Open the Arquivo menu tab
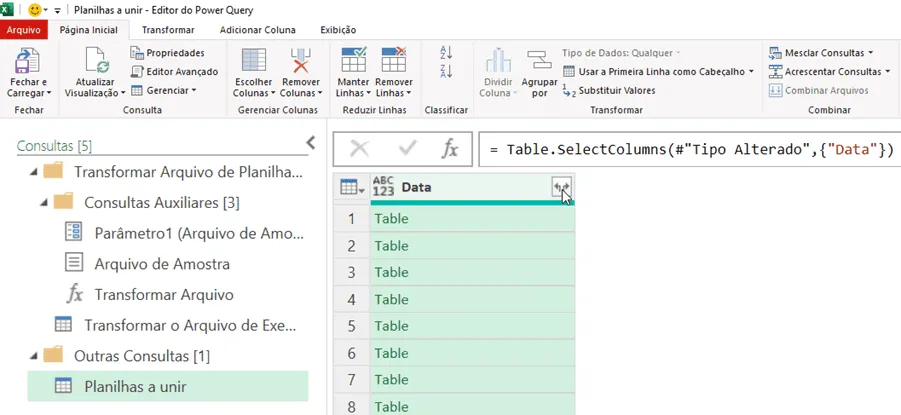 tap(24, 30)
